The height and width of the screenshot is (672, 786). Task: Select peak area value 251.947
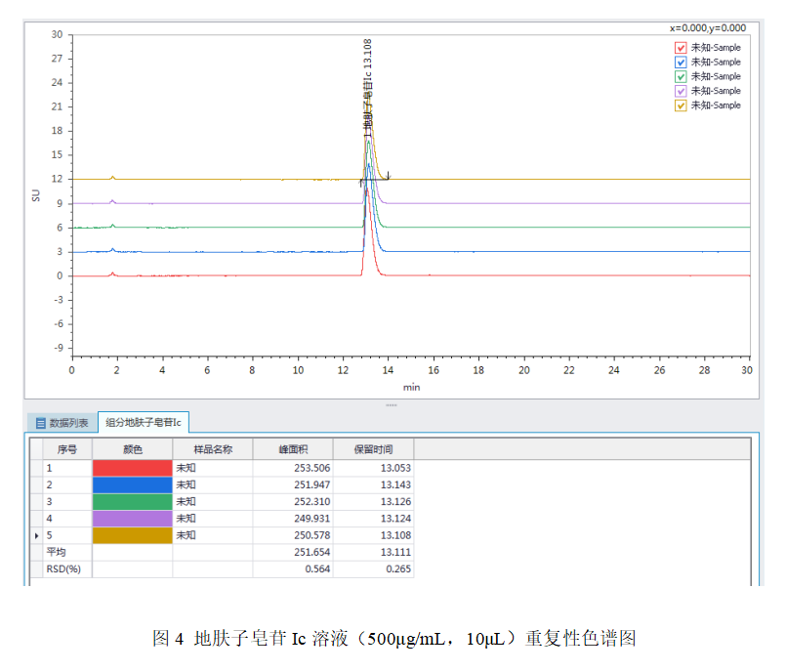tap(311, 484)
